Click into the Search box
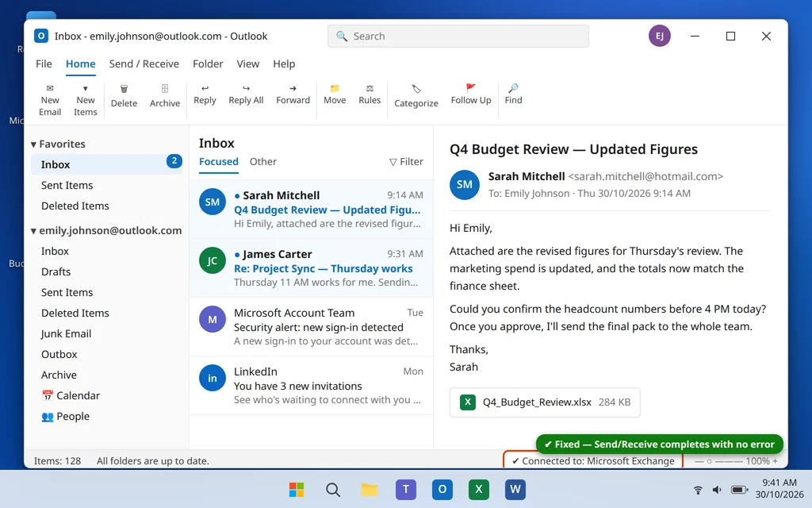The width and height of the screenshot is (812, 508). [x=458, y=37]
